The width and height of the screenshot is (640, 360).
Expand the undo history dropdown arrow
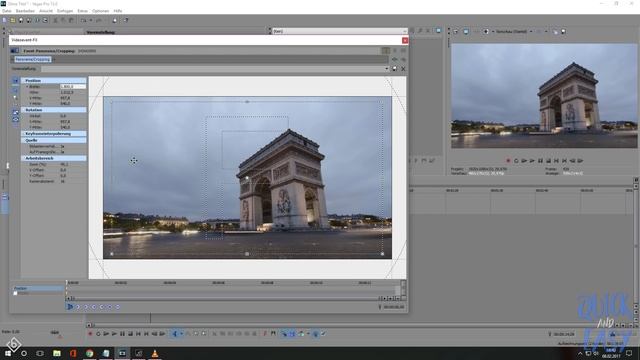(x=91, y=20)
